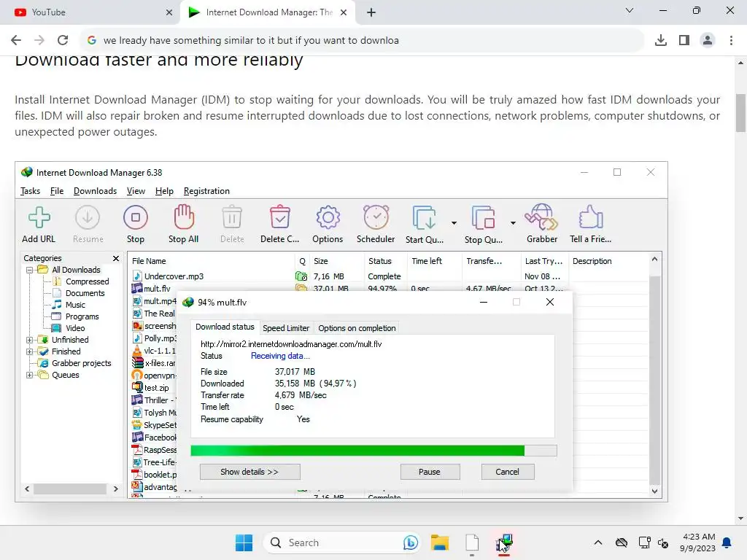Image resolution: width=747 pixels, height=560 pixels.
Task: Open the Chrome downloads icon
Action: pyautogui.click(x=661, y=41)
